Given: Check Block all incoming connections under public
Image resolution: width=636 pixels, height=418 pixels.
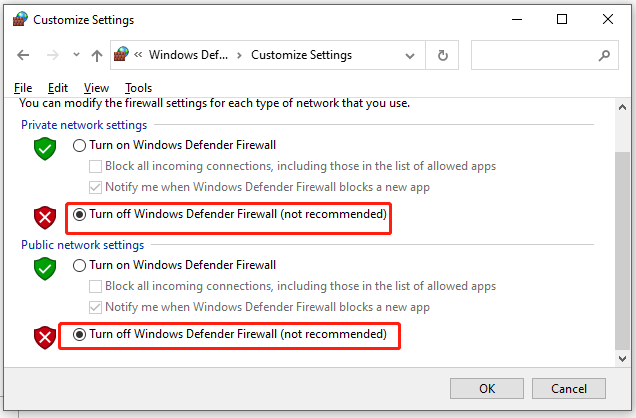Looking at the screenshot, I should pos(95,286).
